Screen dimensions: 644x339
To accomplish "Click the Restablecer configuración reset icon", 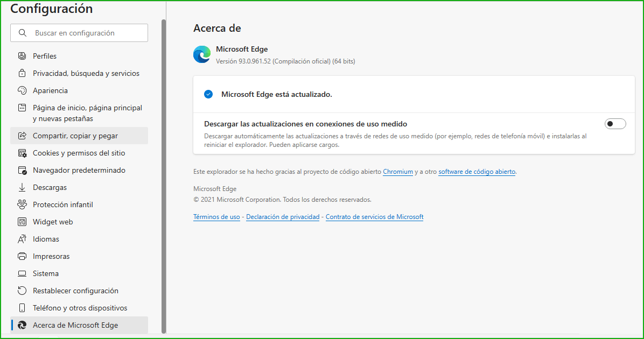I will pos(22,291).
